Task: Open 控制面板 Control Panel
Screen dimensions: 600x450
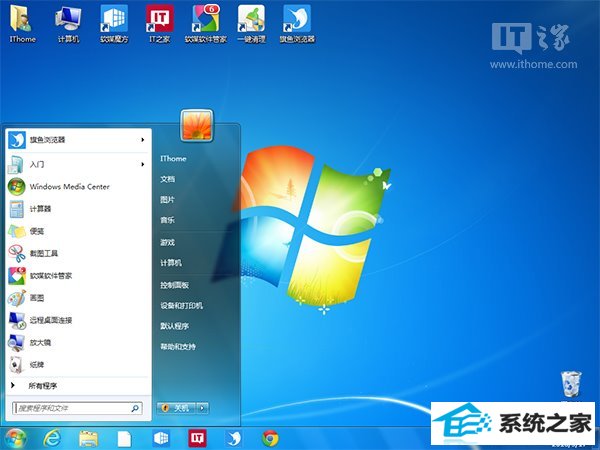Action: [x=174, y=285]
